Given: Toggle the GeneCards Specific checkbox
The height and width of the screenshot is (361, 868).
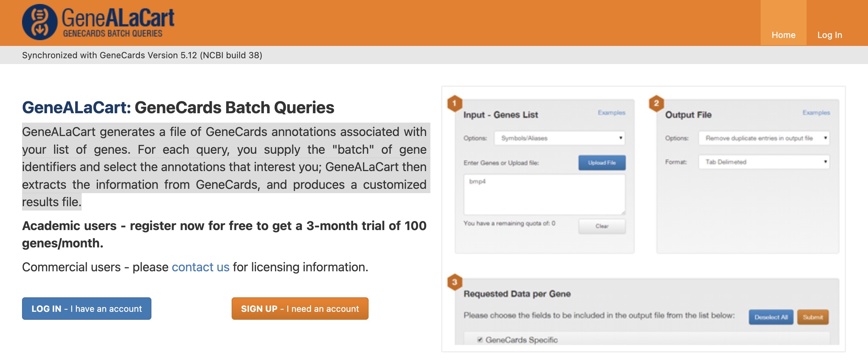Looking at the screenshot, I should [480, 340].
